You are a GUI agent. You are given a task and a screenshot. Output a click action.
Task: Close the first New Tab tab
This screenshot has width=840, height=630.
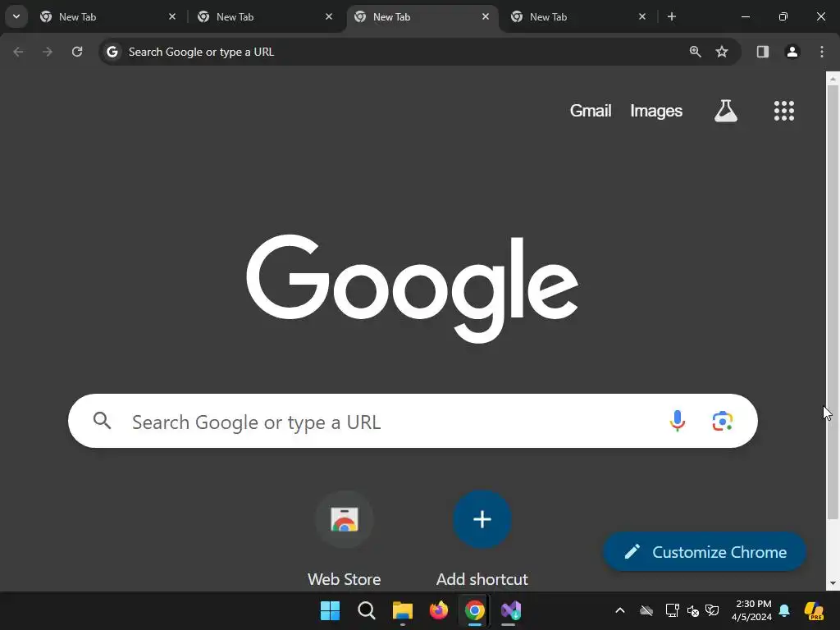[172, 16]
